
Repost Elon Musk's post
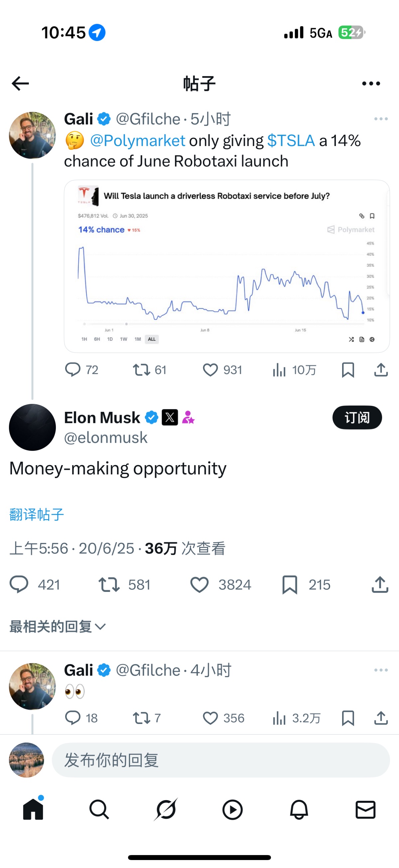pos(109,585)
